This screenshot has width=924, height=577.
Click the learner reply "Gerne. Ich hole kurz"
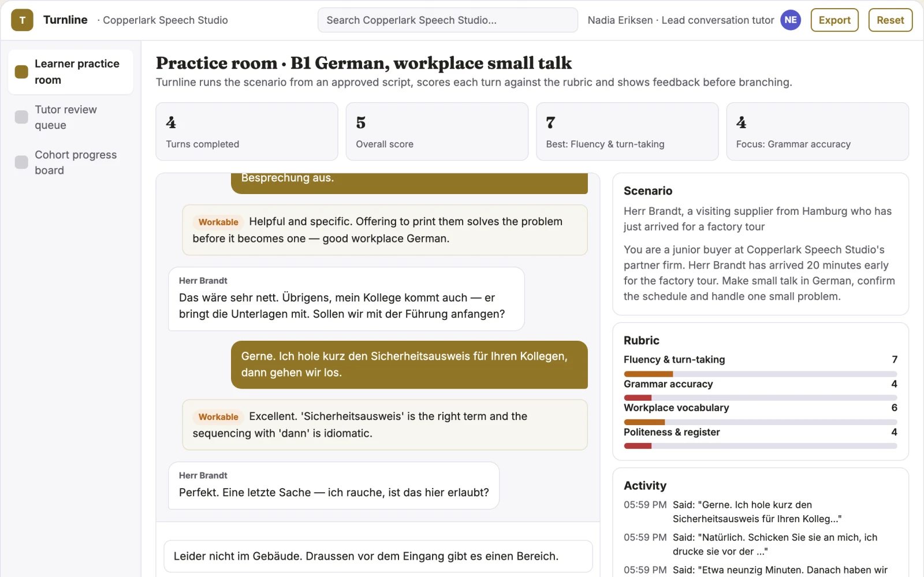point(409,364)
